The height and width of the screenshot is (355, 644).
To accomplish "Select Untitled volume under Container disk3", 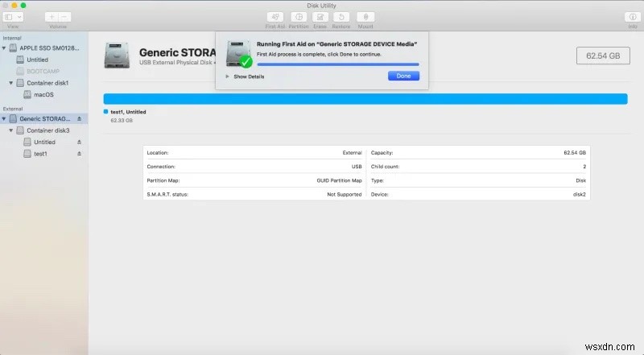I will [x=44, y=142].
